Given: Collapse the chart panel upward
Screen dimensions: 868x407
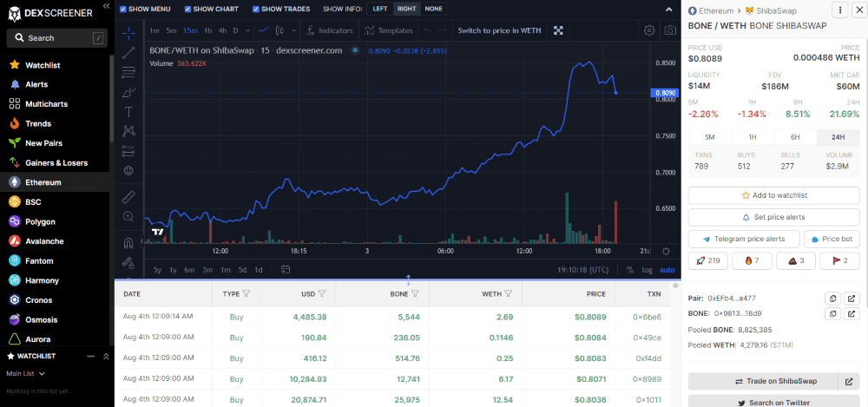Looking at the screenshot, I should click(x=668, y=9).
